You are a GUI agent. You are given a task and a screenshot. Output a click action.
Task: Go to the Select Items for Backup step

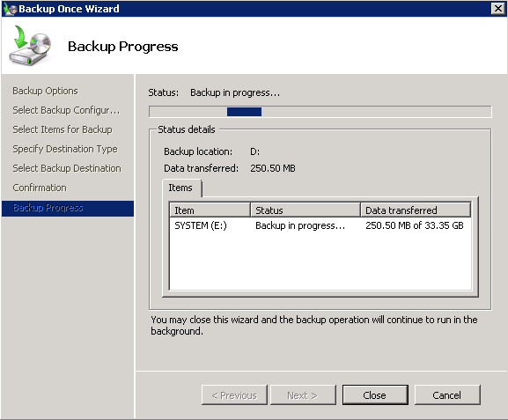tap(63, 129)
